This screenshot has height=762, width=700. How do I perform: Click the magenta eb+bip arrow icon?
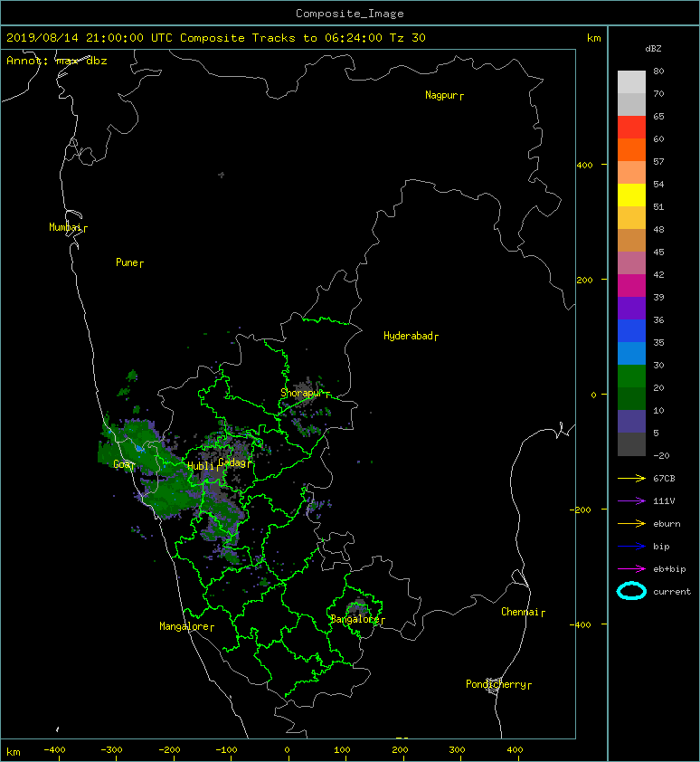pos(631,569)
